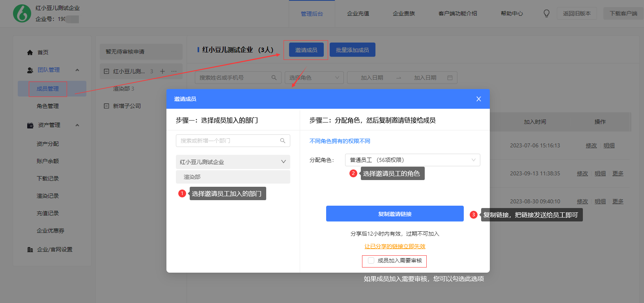Click the 搜索姓名或手机号 search field

(x=238, y=78)
